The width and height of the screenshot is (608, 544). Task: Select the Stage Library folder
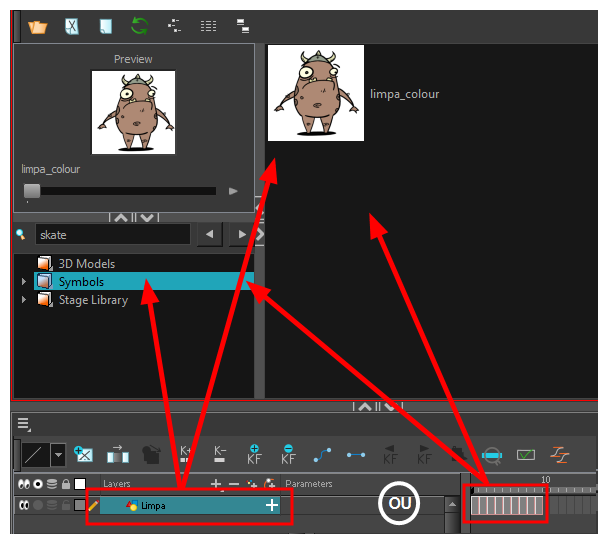(93, 300)
